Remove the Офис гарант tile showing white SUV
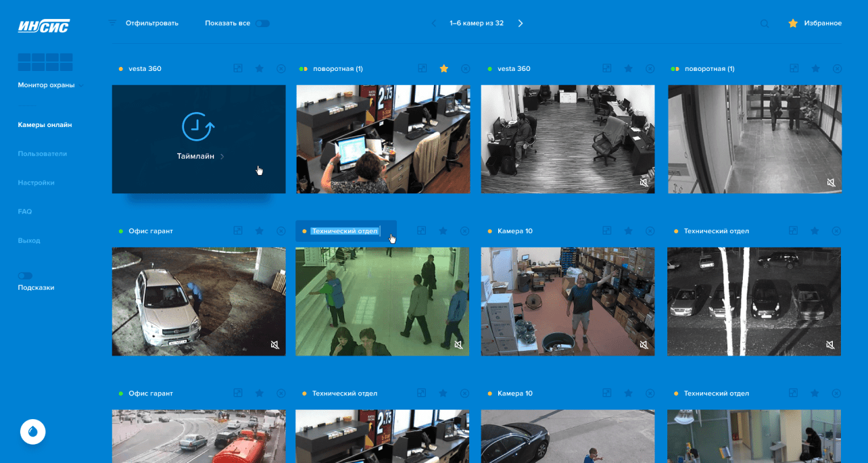 click(x=281, y=231)
